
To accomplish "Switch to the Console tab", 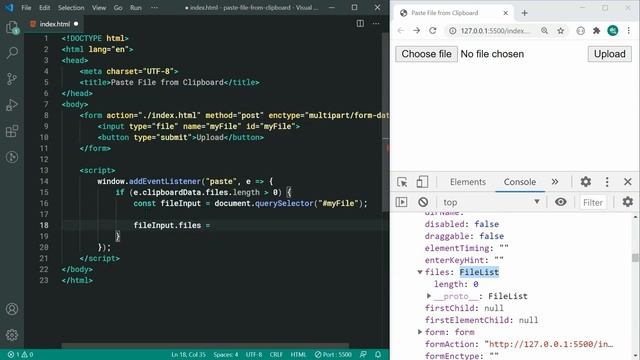I will [x=520, y=182].
